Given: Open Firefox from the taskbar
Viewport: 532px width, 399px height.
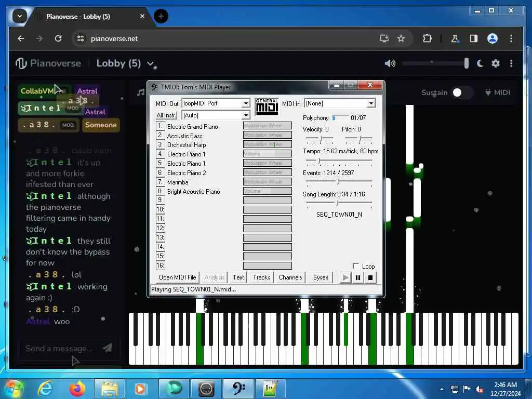Looking at the screenshot, I should pyautogui.click(x=77, y=389).
